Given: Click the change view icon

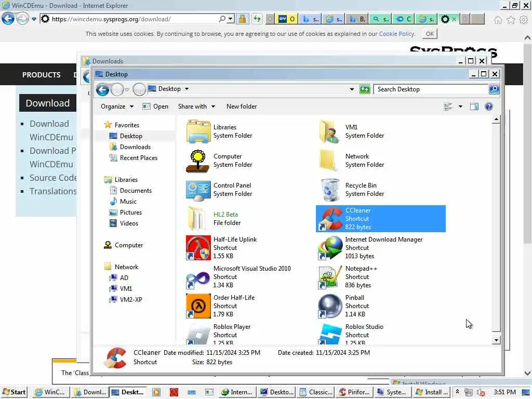Looking at the screenshot, I should [x=448, y=107].
